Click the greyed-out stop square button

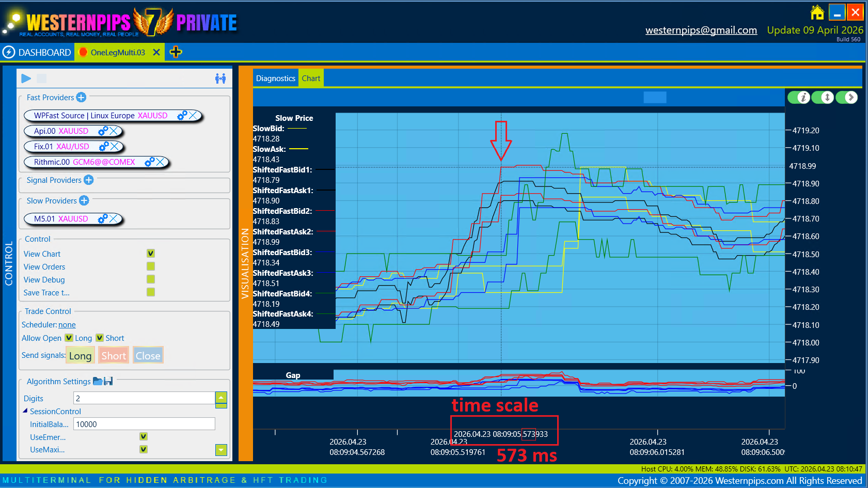pyautogui.click(x=42, y=78)
